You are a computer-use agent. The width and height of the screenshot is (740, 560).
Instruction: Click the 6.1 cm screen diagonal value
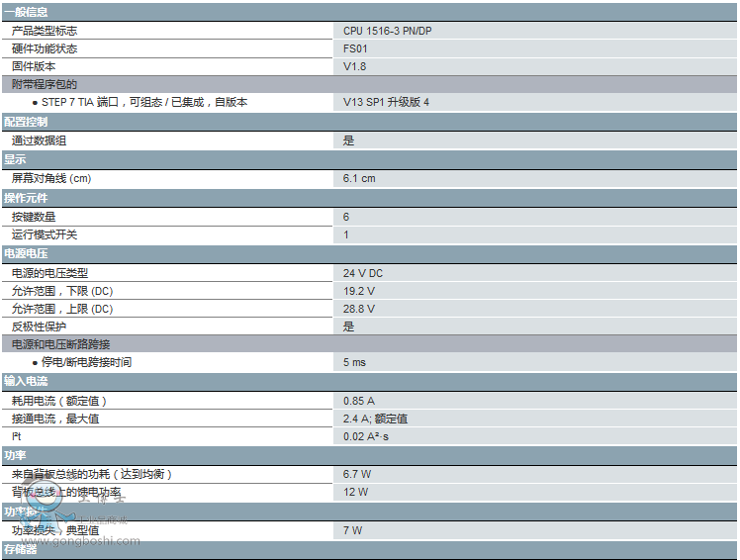(x=359, y=178)
